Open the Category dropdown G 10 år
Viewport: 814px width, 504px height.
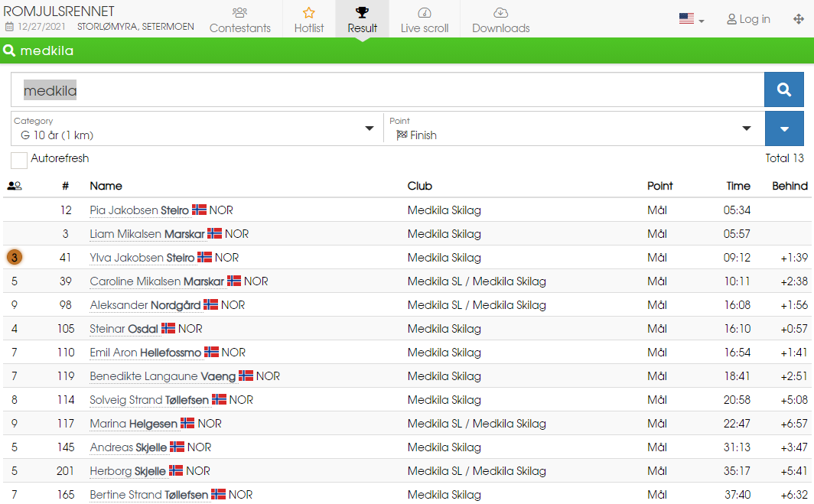(x=196, y=128)
